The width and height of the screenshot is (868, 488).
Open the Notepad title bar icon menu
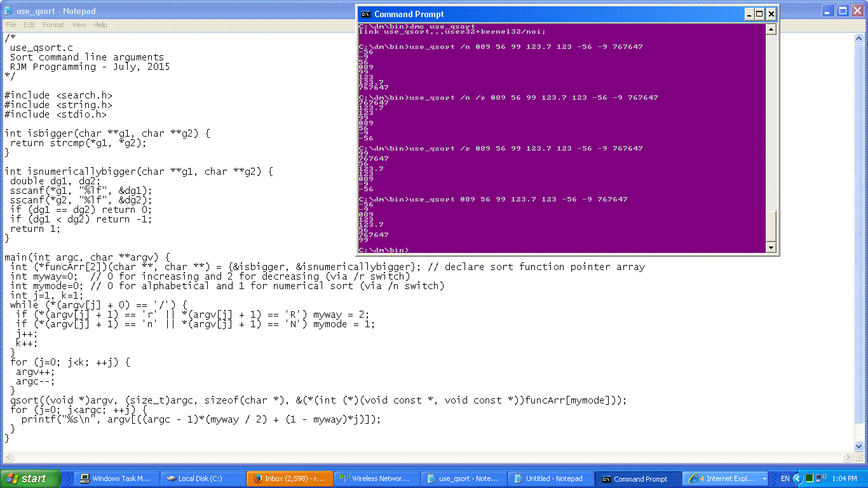8,11
